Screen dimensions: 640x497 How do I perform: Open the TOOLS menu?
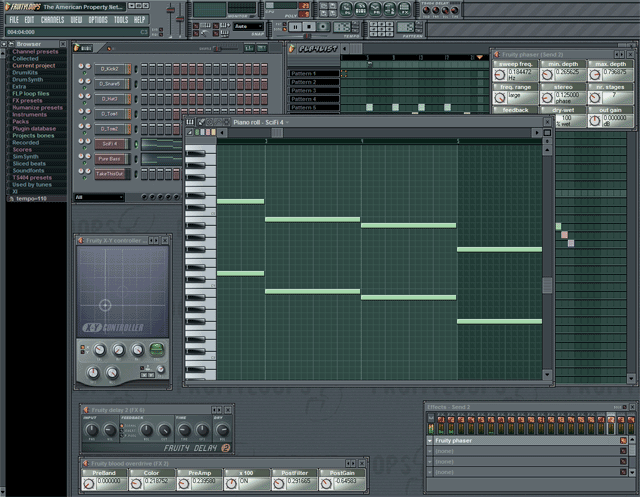click(121, 20)
